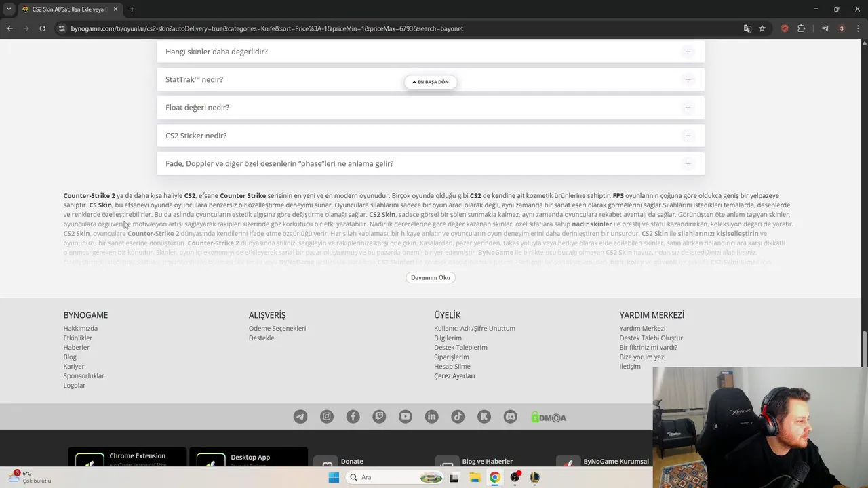Open the tab search dropdown arrow
The image size is (868, 488).
pos(9,9)
